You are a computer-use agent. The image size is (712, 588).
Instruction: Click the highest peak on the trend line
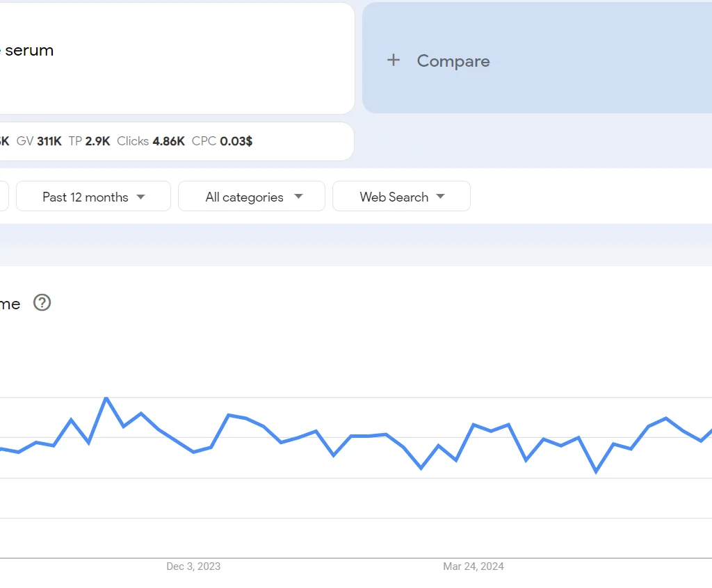[106, 398]
